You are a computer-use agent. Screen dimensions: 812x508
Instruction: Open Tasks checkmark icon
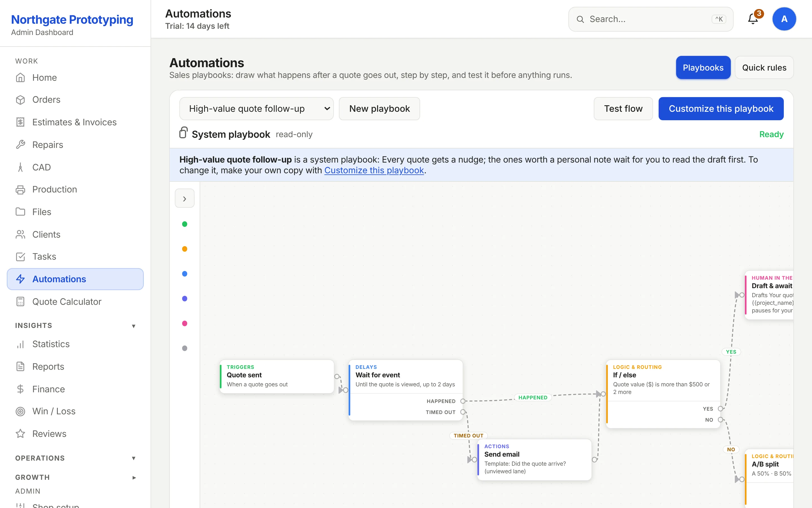[x=21, y=257]
